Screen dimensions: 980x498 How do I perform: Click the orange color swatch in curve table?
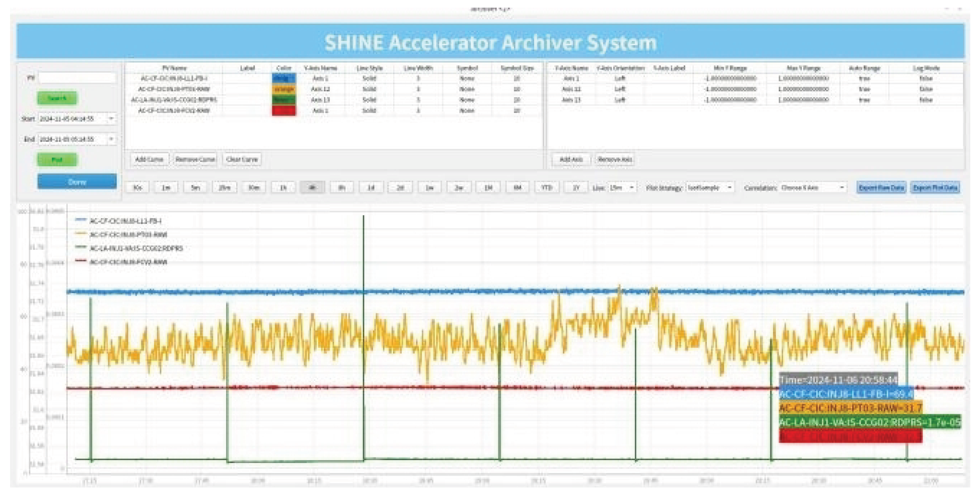(284, 89)
